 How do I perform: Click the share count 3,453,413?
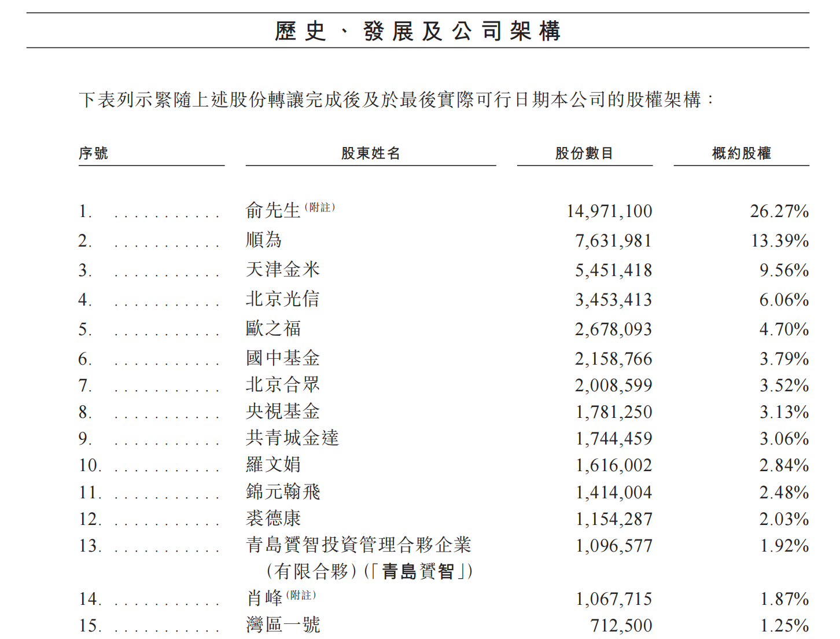[613, 300]
